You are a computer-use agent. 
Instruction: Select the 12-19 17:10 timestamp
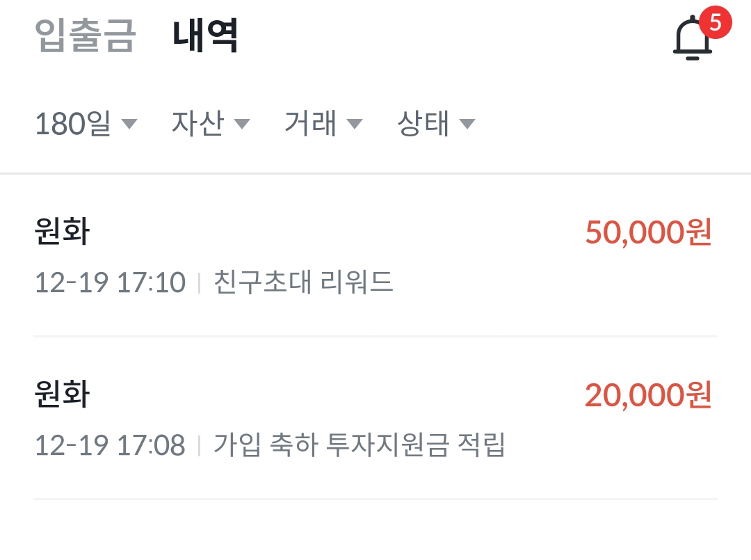coord(109,282)
